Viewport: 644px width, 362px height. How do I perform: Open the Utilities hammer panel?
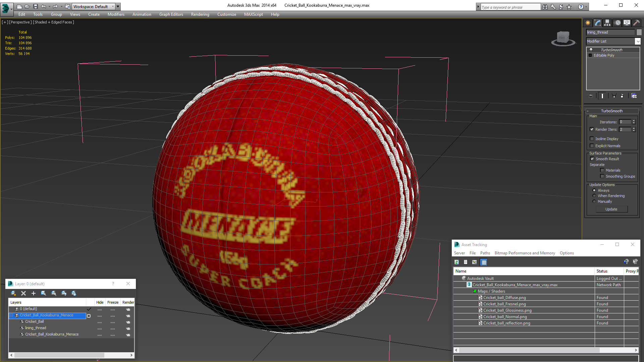coord(636,23)
